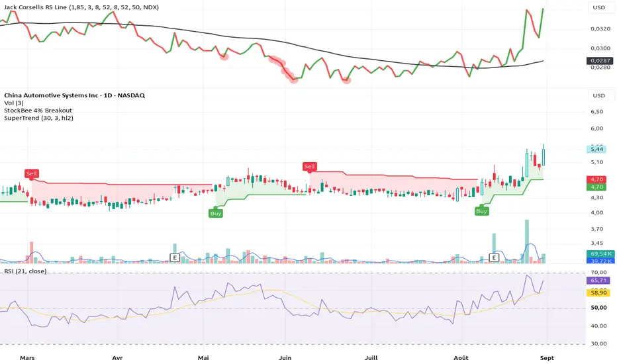Click the red 4,70 SuperTrend price tag
617x364 pixels.
pos(596,179)
